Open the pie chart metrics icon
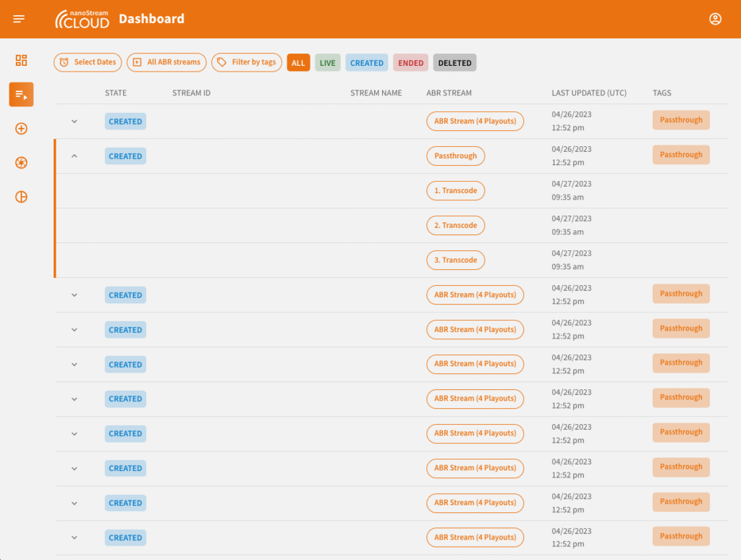 (21, 197)
